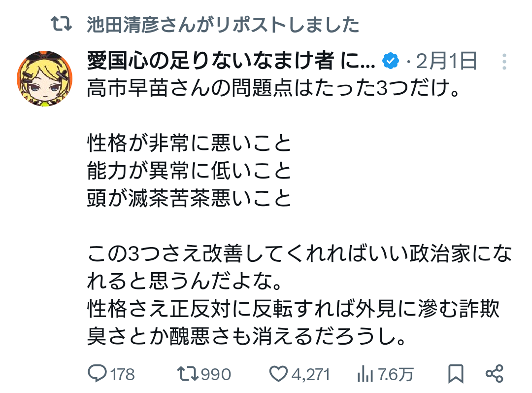Screen dimensions: 532x393
Task: Like the tweet with the heart icon
Action: click(x=279, y=374)
